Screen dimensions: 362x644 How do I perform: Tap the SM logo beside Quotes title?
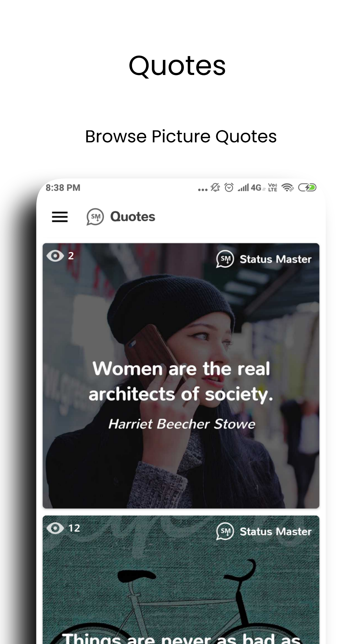(95, 217)
